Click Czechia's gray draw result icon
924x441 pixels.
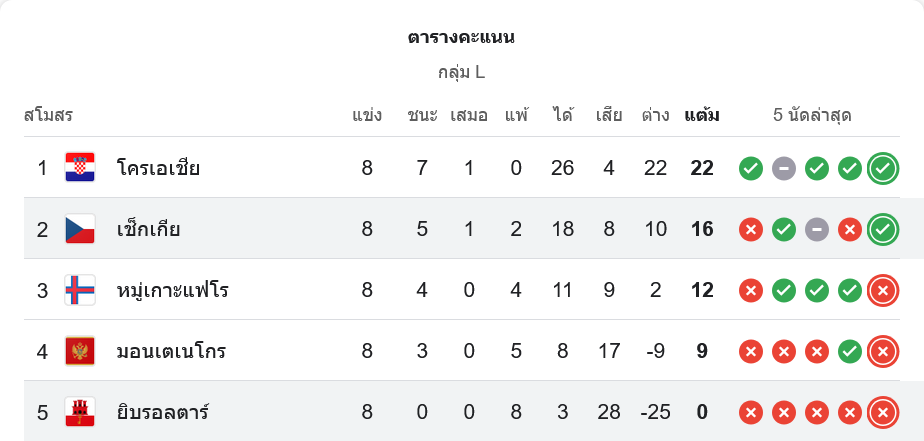click(x=817, y=230)
